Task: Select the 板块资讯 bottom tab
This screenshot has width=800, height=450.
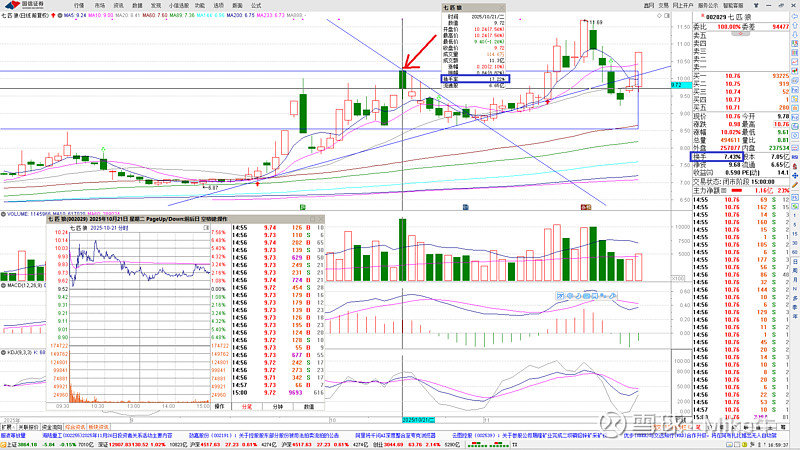Action: point(98,427)
